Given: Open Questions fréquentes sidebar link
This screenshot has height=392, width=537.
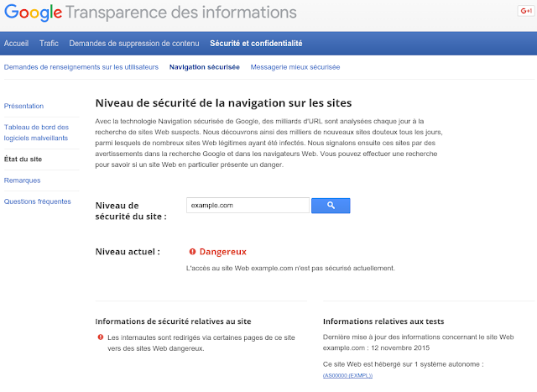Looking at the screenshot, I should [x=37, y=201].
